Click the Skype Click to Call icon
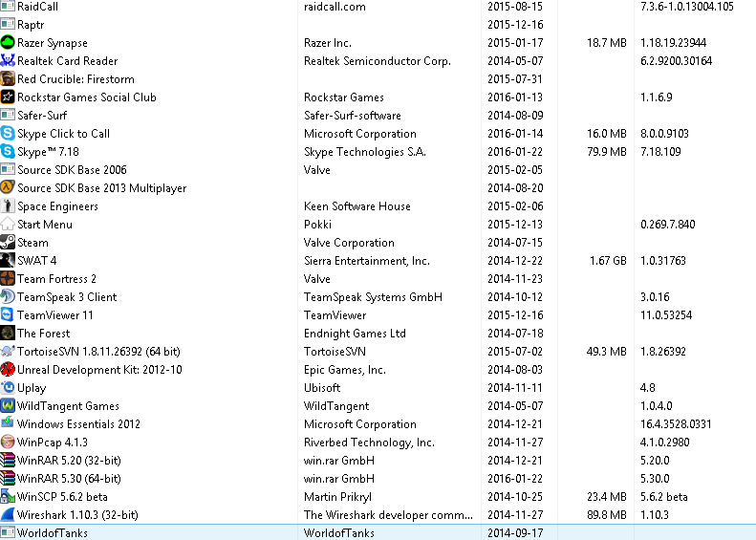The width and height of the screenshot is (756, 540). [x=8, y=133]
